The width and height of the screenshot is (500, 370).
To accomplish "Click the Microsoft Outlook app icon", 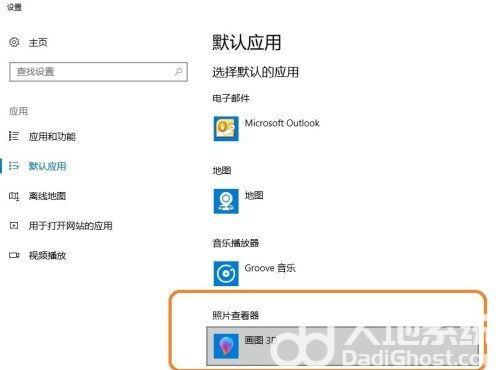I will pyautogui.click(x=226, y=129).
